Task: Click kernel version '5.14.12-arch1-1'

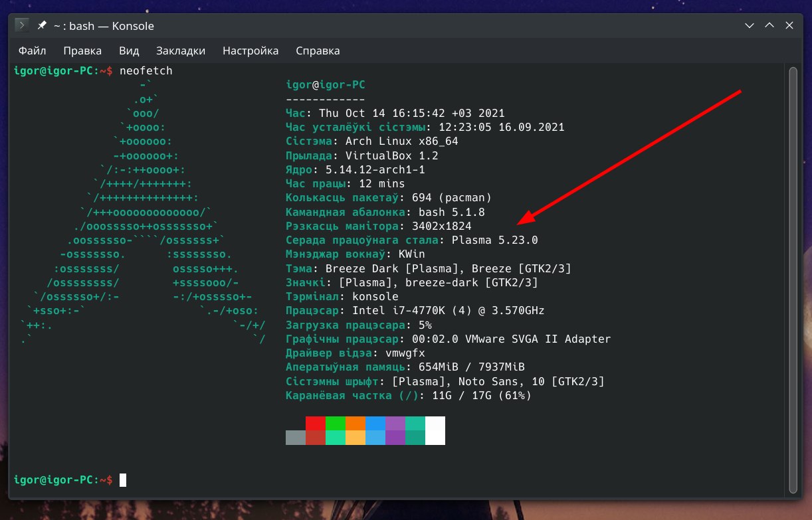Action: (375, 169)
